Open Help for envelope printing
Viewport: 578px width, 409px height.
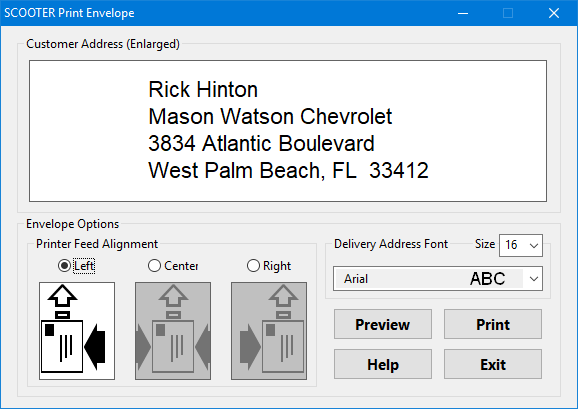383,364
